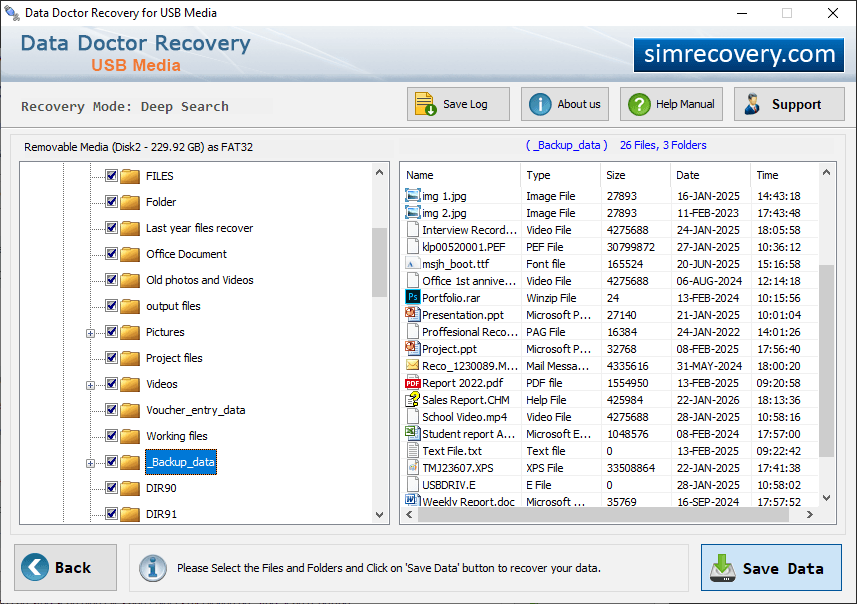The width and height of the screenshot is (857, 604).
Task: Select the School Video.mp4 file row
Action: (x=611, y=417)
